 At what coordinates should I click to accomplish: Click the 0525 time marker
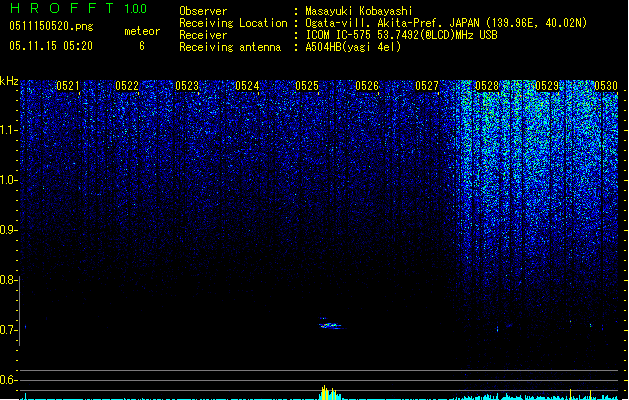pyautogui.click(x=307, y=86)
